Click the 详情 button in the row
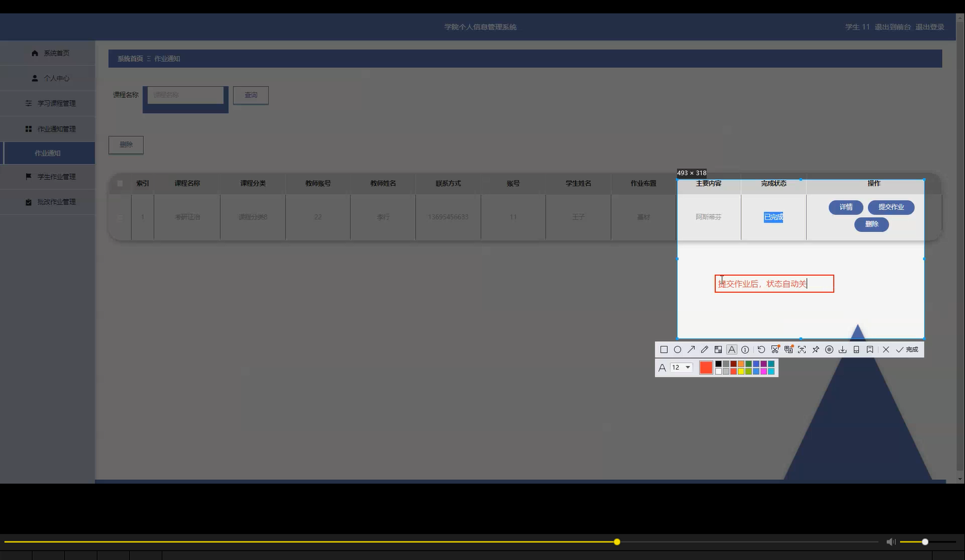This screenshot has width=965, height=560. click(x=846, y=207)
